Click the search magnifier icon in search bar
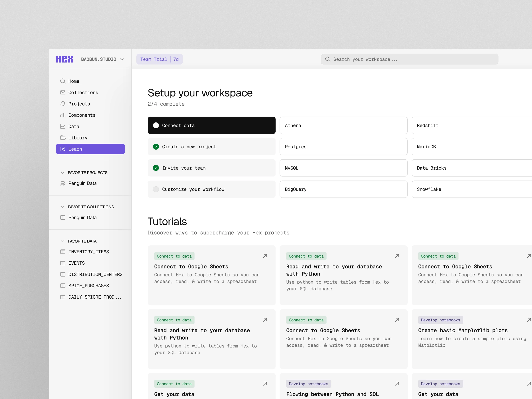Viewport: 532px width, 399px height. pos(328,59)
